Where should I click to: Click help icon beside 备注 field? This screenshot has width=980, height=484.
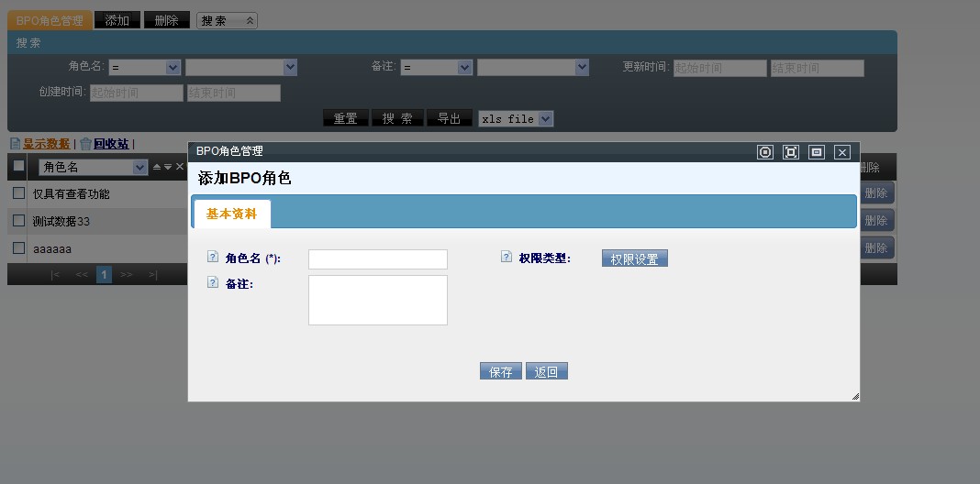213,283
